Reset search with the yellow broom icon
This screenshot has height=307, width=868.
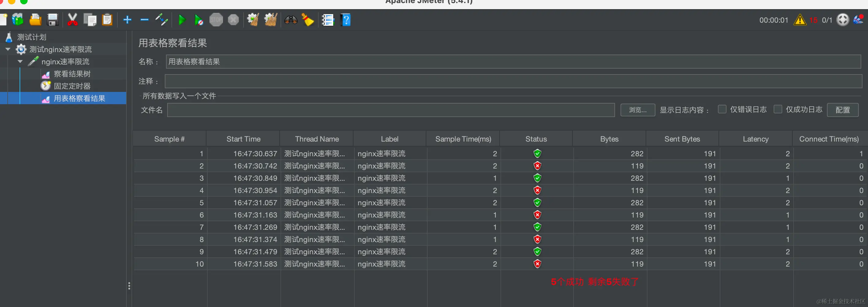pyautogui.click(x=308, y=20)
